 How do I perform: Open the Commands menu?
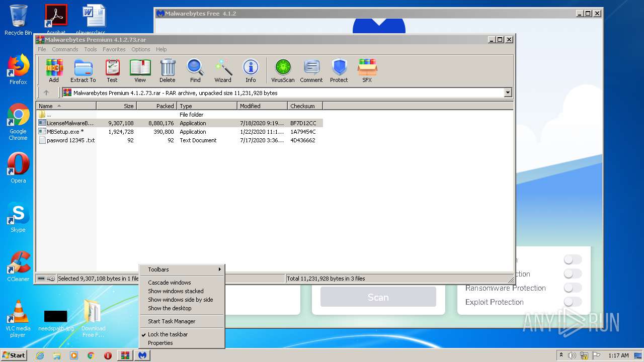click(65, 49)
